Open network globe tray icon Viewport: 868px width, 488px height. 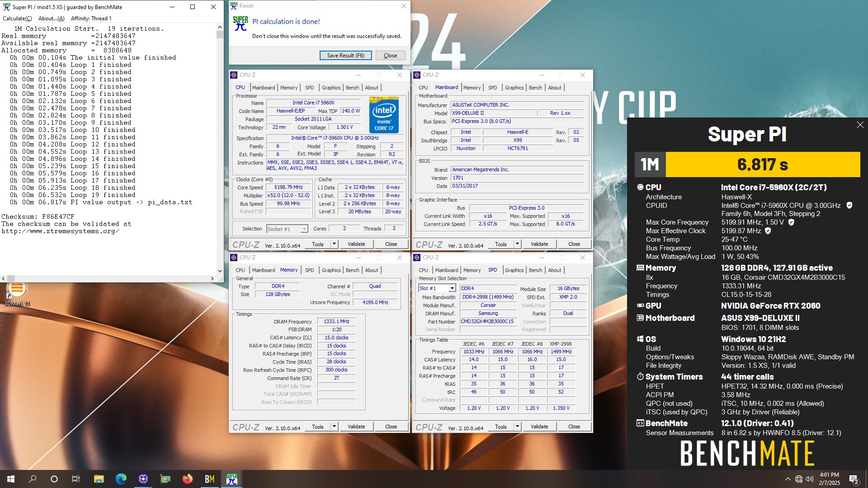(799, 479)
